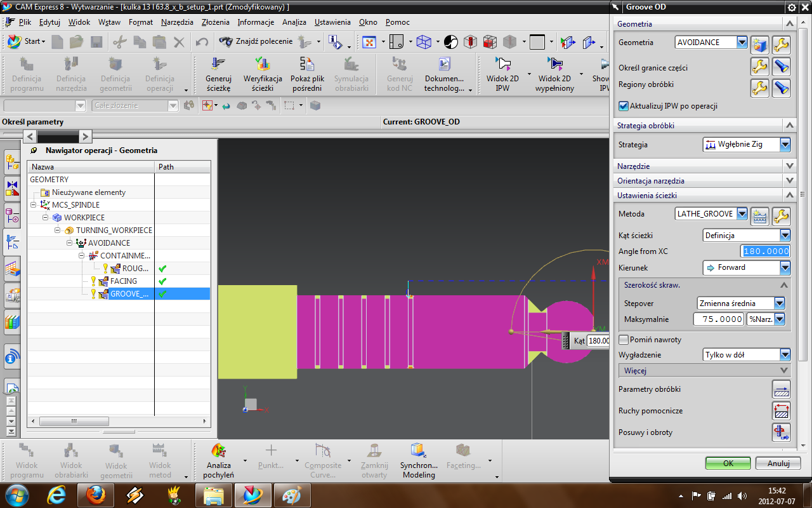
Task: Open %Narz. units dropdown
Action: click(780, 319)
